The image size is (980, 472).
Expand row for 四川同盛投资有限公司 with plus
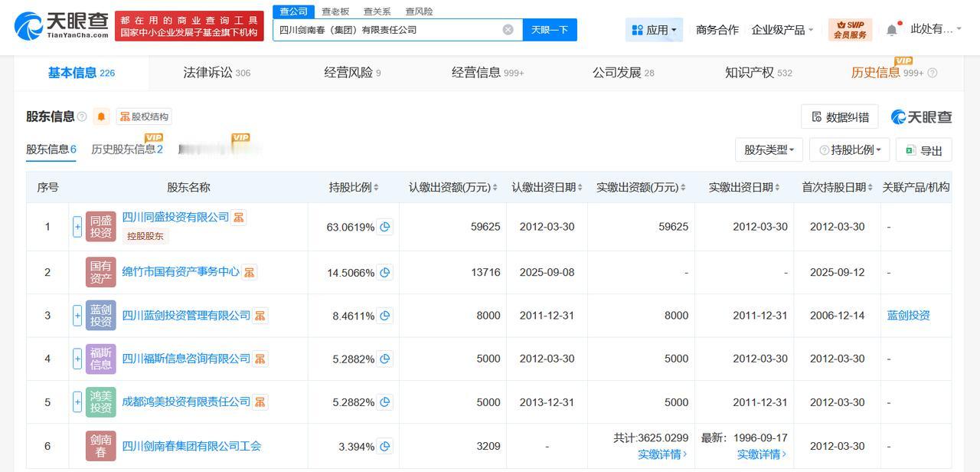[x=77, y=227]
